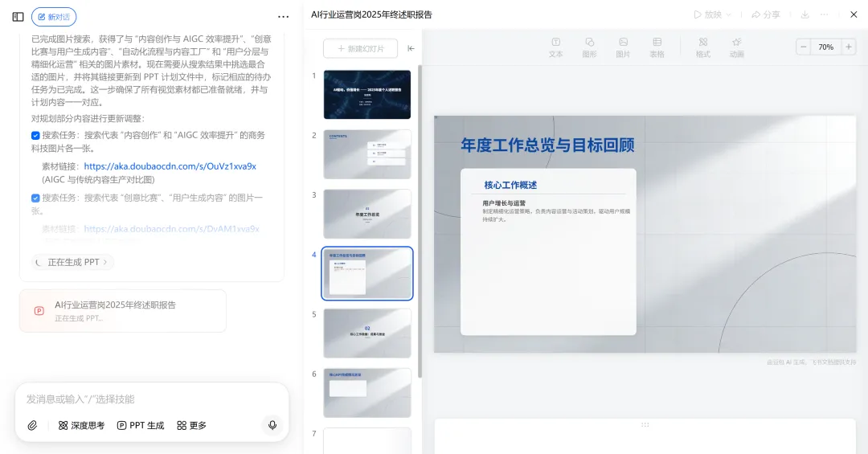Collapse the slide thumbnail panel

pos(411,48)
